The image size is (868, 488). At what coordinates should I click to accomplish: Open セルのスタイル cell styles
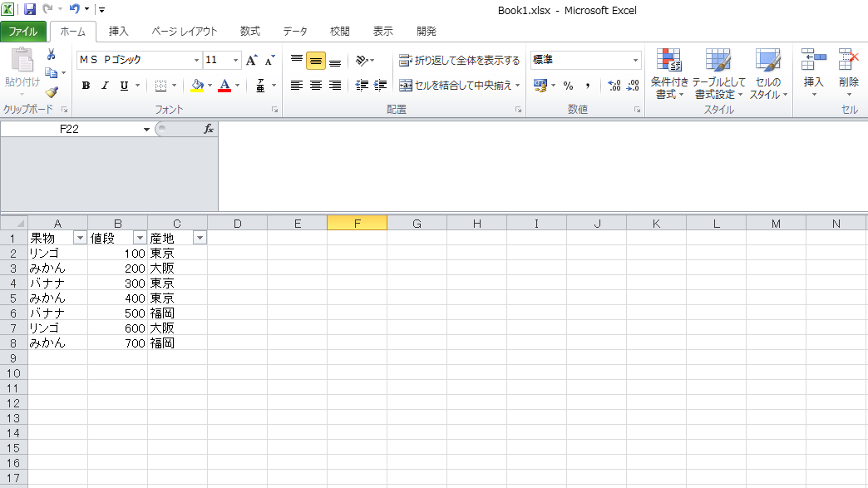(768, 73)
